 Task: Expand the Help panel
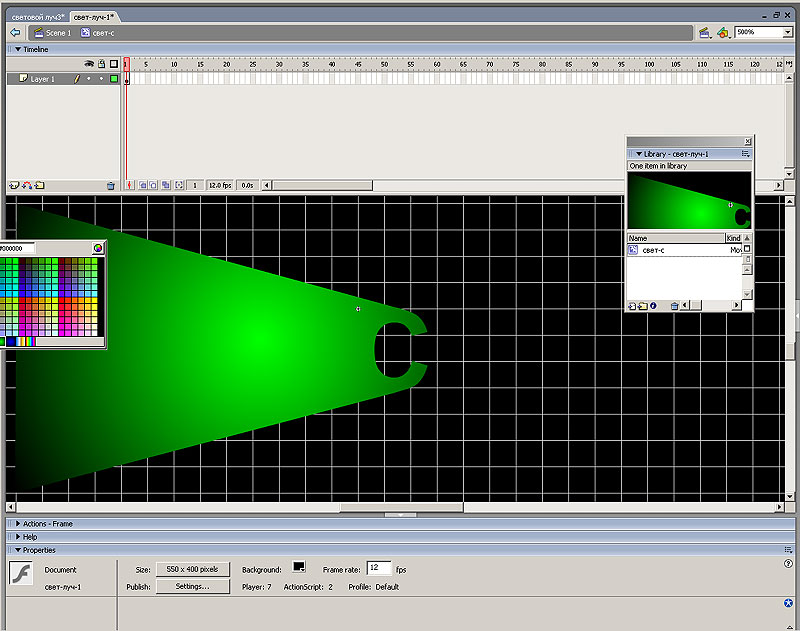point(18,537)
